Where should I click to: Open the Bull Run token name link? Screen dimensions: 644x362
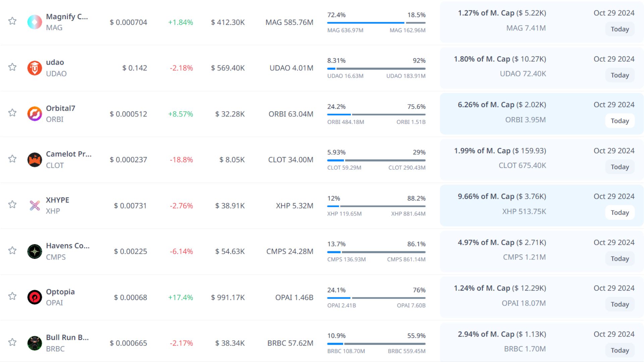(67, 338)
